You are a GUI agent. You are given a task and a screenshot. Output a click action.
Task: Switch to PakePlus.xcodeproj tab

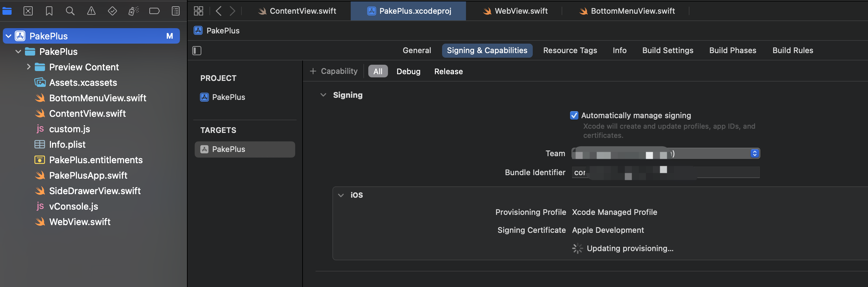408,11
